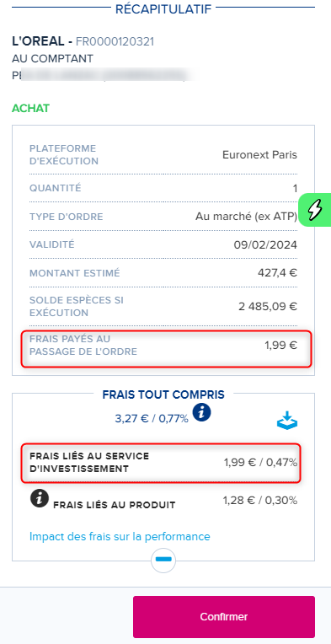This screenshot has height=644, width=331.
Task: Click the cash balance 2 485,09 € value
Action: coord(268,306)
